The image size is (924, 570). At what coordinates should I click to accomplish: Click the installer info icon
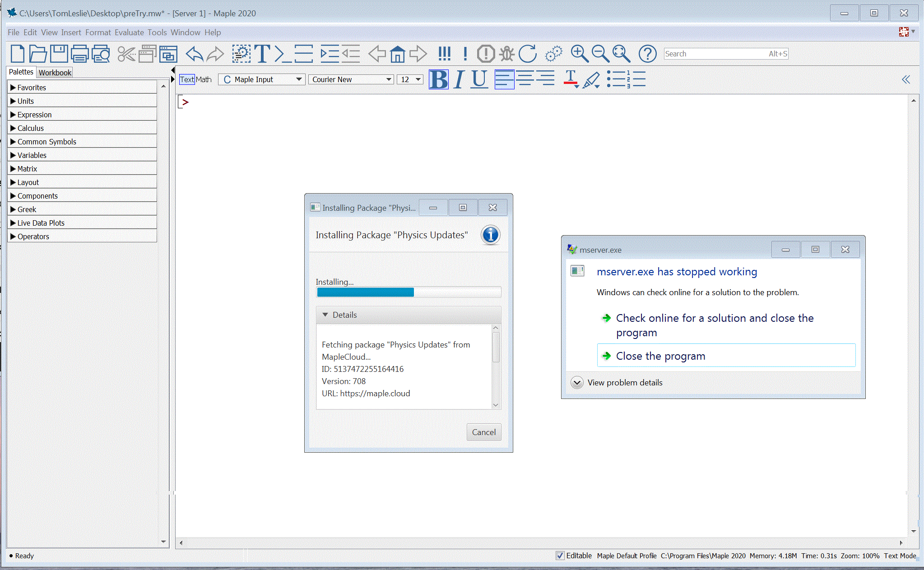(491, 235)
